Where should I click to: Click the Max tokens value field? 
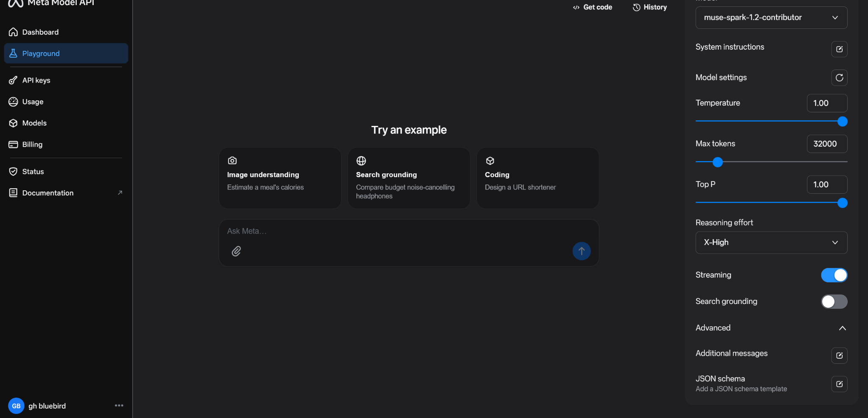[827, 144]
